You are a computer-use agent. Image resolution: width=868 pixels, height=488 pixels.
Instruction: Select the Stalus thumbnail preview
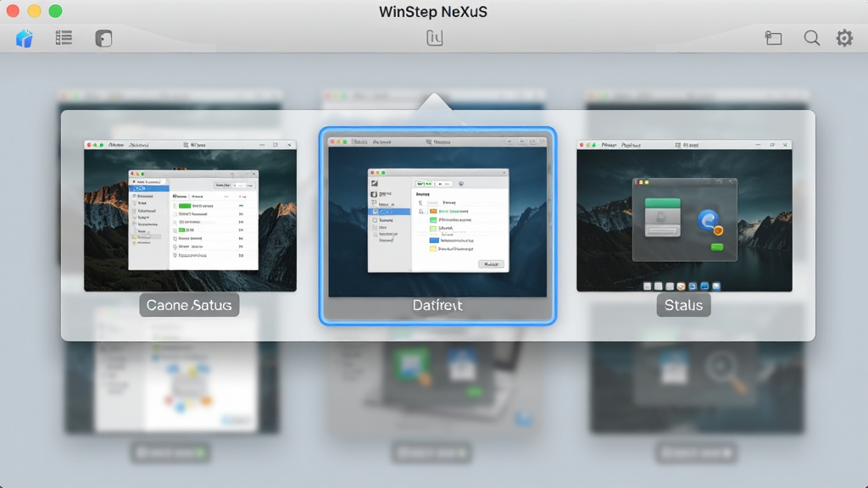coord(684,216)
